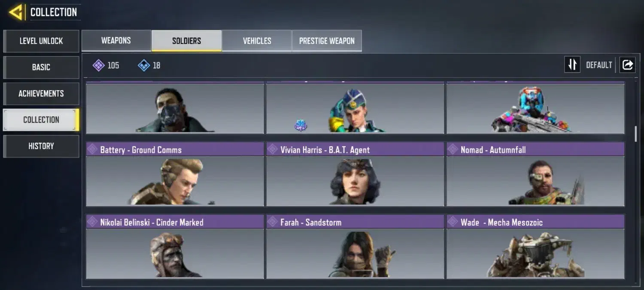Open the LEVEL UNLOCK section
This screenshot has height=290, width=644.
[41, 41]
